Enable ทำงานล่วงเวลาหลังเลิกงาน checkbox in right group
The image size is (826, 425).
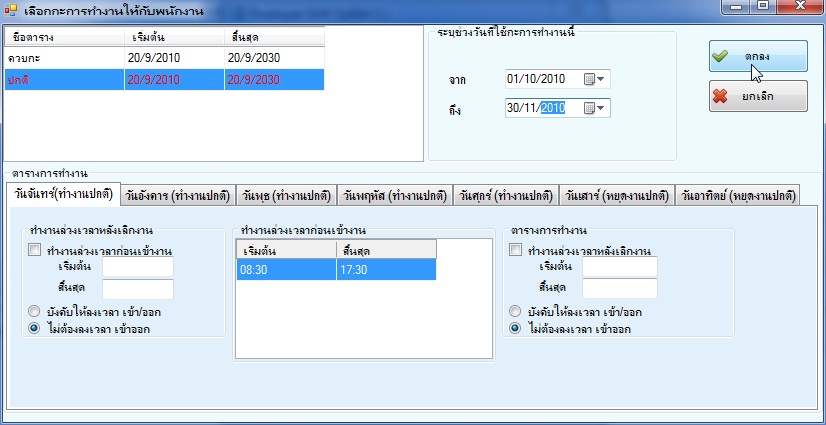(x=516, y=251)
